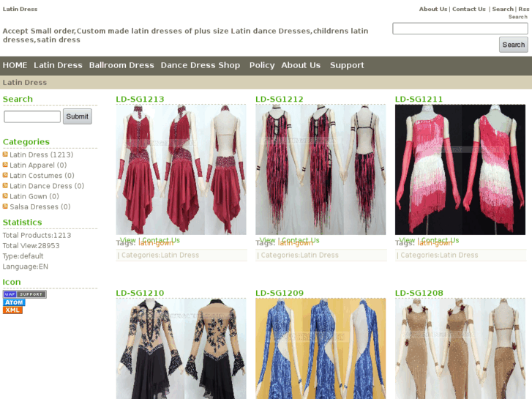Open Dance Dress Shop menu item
532x399 pixels.
(201, 65)
